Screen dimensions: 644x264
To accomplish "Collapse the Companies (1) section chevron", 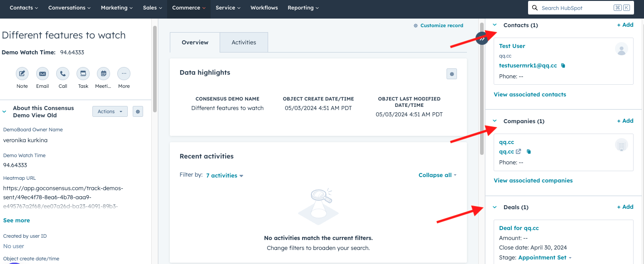I will (495, 121).
